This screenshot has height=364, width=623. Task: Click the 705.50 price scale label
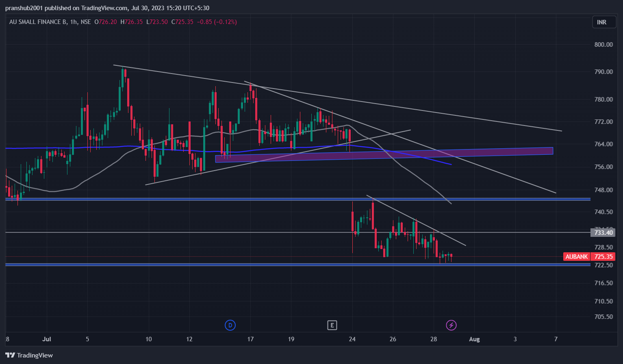[x=603, y=317]
